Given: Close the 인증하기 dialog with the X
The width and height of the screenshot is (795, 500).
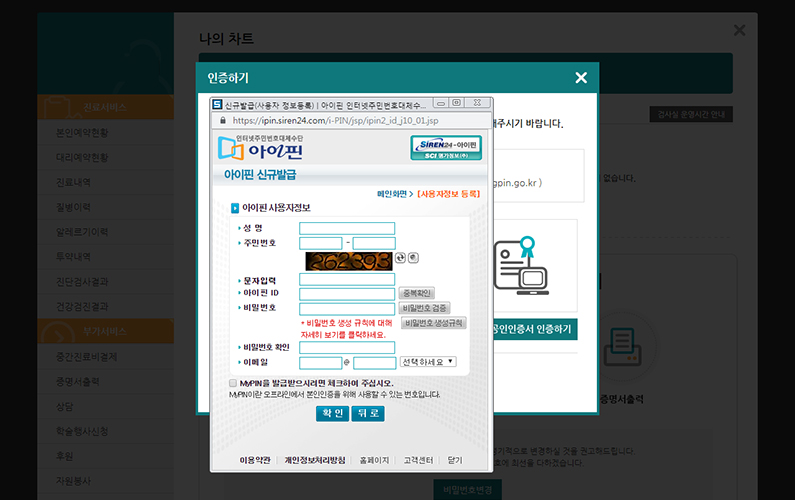Looking at the screenshot, I should pos(581,78).
